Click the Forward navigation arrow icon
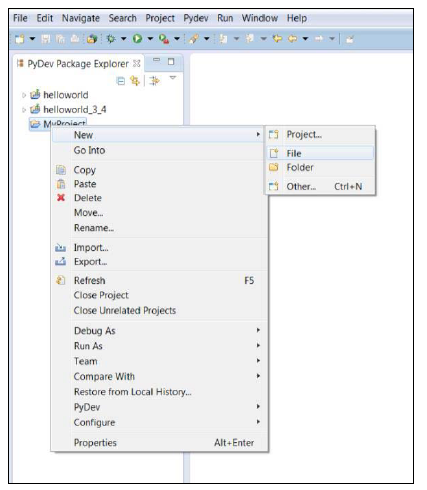427x490 pixels. pos(319,39)
